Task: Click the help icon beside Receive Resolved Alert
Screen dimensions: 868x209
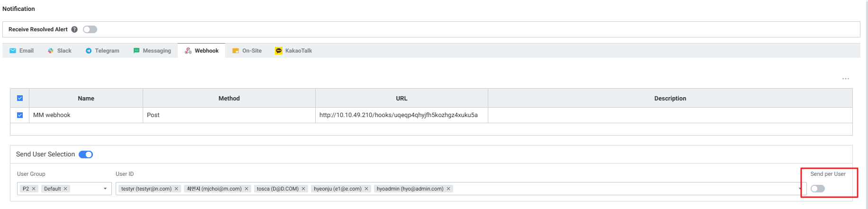Action: click(x=74, y=29)
